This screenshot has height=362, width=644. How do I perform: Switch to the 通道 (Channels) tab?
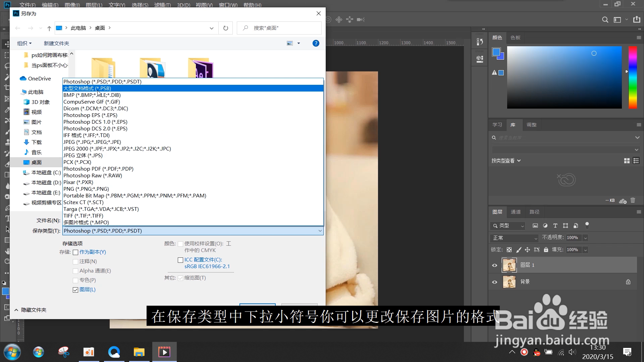click(516, 212)
